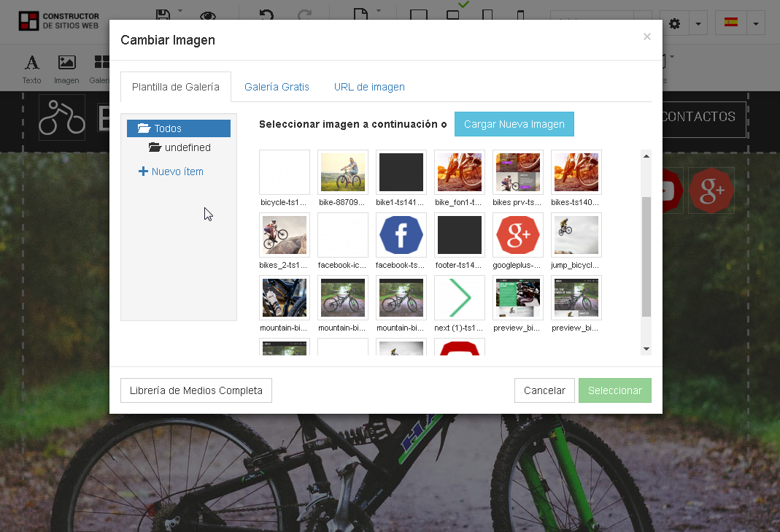Viewport: 780px width, 532px height.
Task: Select the next (1)-ts1... arrow thumbnail
Action: 460,298
